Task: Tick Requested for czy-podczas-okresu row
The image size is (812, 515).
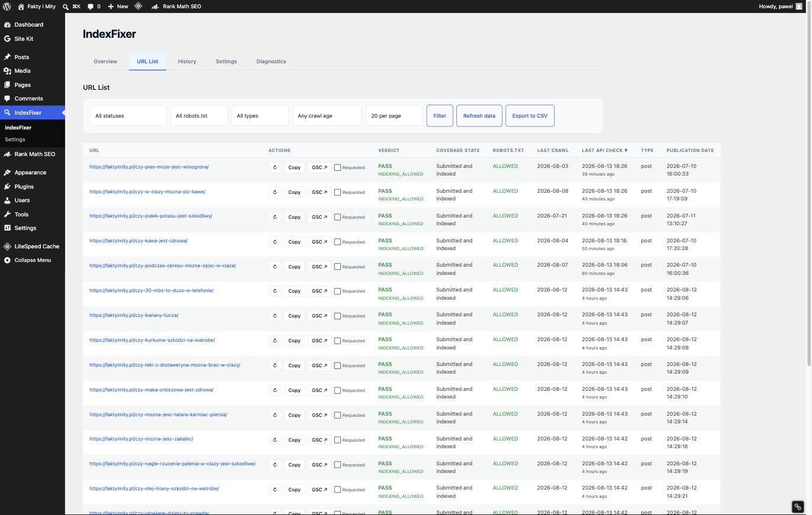Action: (x=337, y=267)
